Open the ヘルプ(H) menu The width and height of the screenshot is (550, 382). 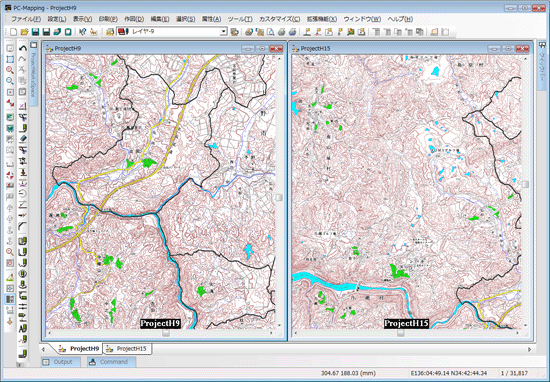[x=400, y=19]
